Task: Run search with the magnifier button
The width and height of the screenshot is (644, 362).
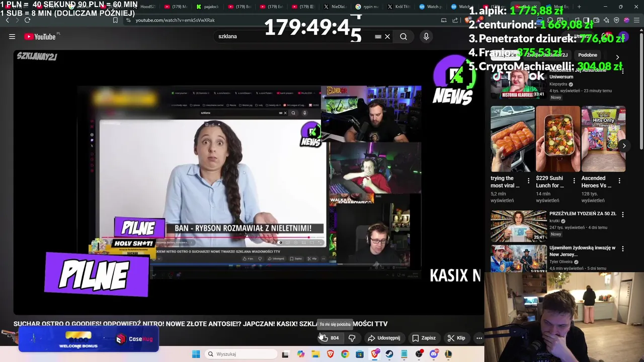Action: tap(404, 36)
